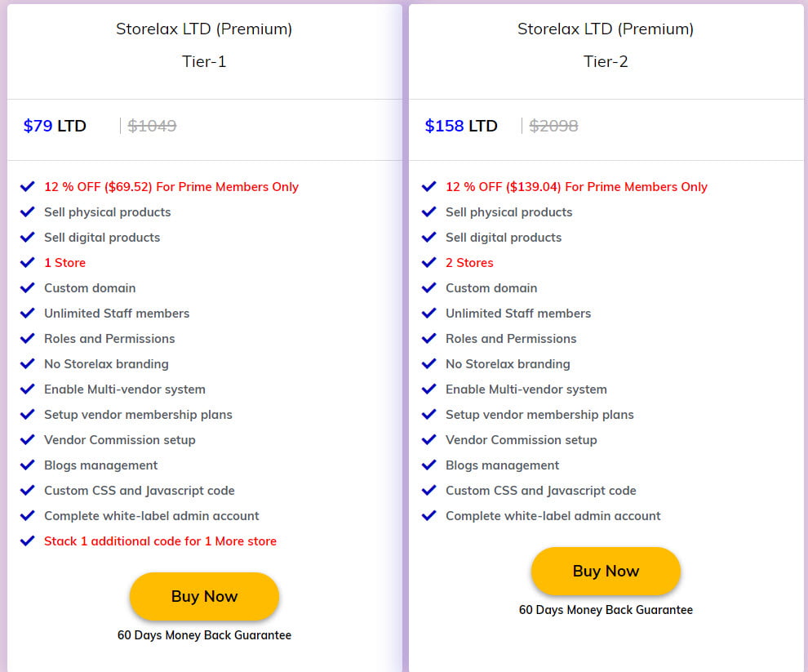The image size is (808, 672).
Task: Click the Tier-2 Roles and Permissions checkmark
Action: coord(429,338)
